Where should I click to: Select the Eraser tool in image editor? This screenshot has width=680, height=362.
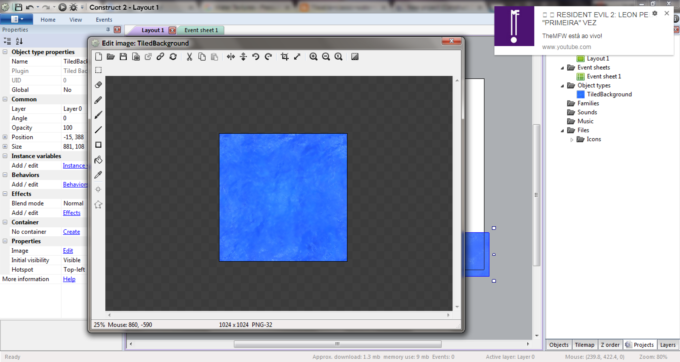click(x=98, y=85)
